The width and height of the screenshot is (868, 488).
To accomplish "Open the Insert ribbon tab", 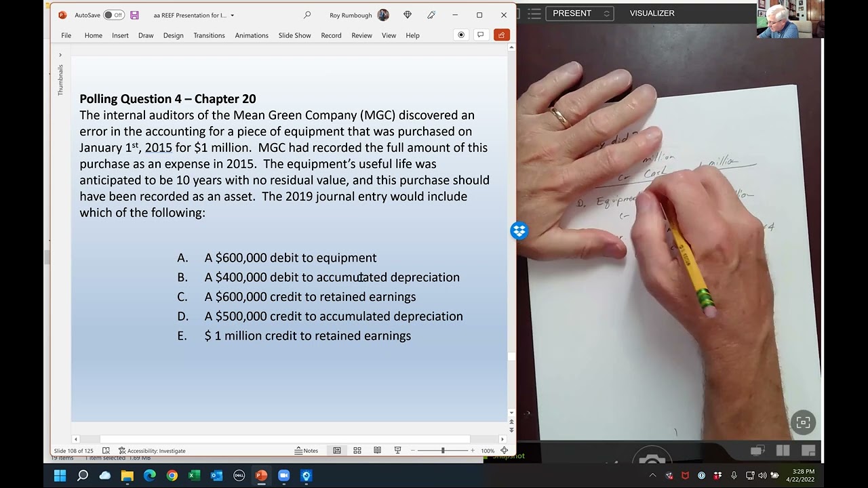I will pos(120,35).
